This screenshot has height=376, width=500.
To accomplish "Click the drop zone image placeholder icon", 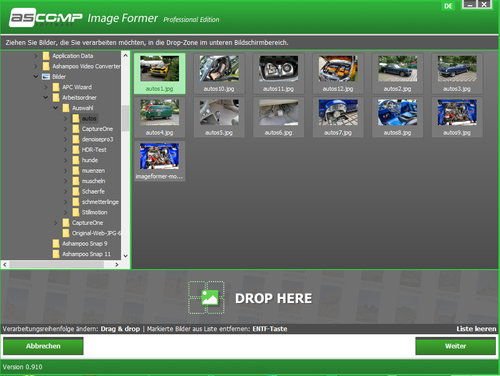I will tap(206, 298).
